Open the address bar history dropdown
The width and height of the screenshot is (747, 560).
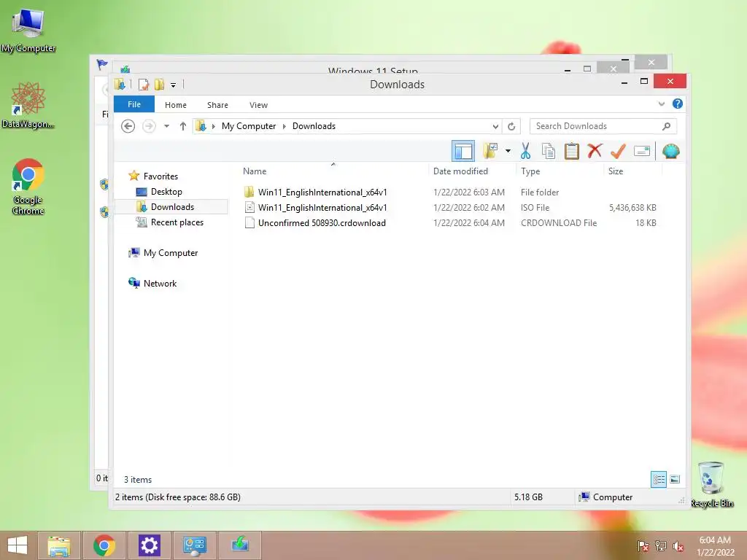pyautogui.click(x=495, y=126)
